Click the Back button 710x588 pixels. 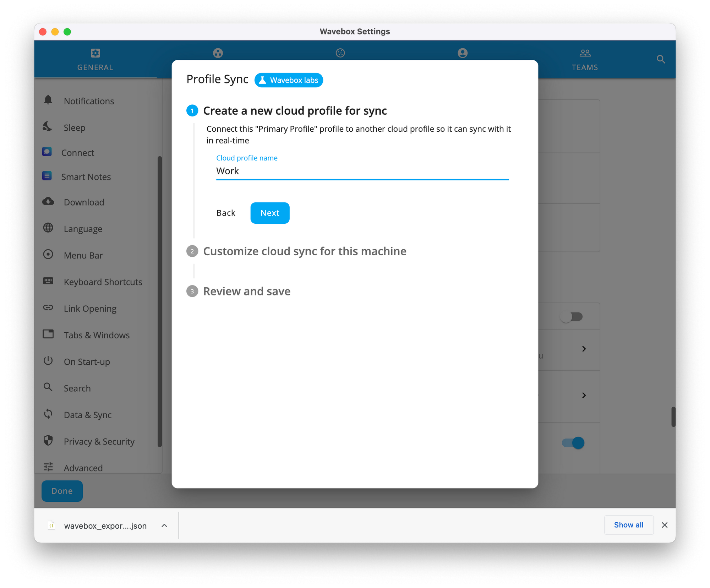[x=226, y=213]
